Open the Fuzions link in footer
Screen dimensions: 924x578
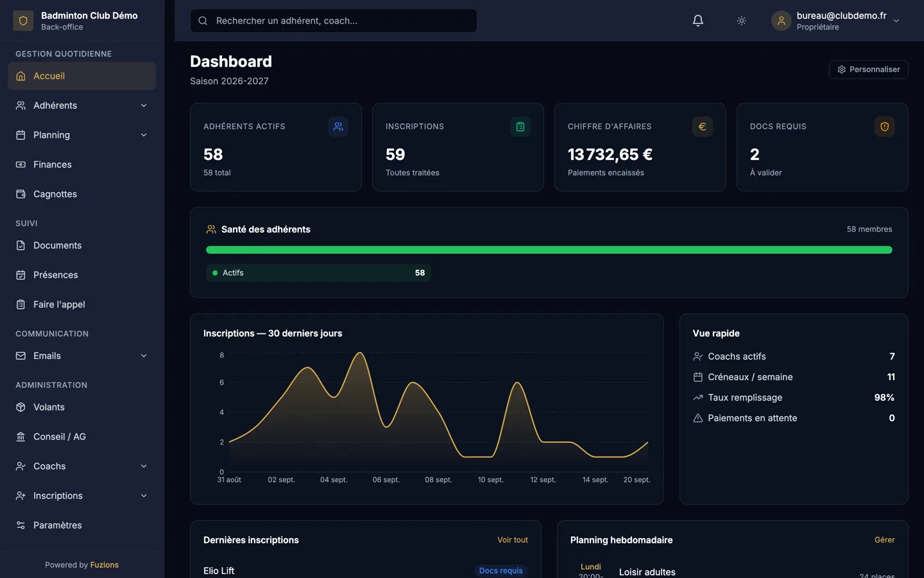[104, 565]
